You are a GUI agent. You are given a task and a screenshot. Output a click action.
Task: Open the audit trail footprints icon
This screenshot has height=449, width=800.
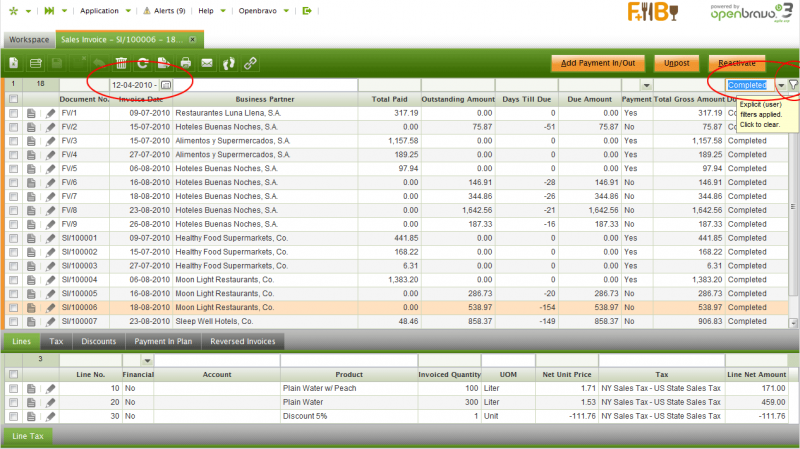229,63
